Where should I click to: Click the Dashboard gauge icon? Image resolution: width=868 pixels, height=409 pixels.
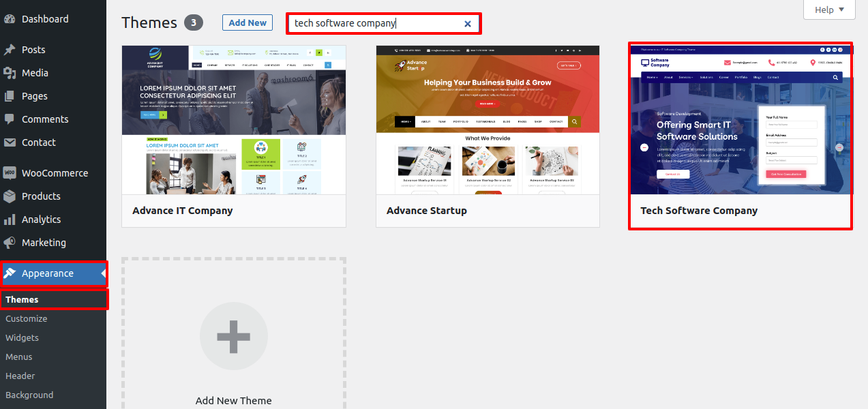point(10,19)
